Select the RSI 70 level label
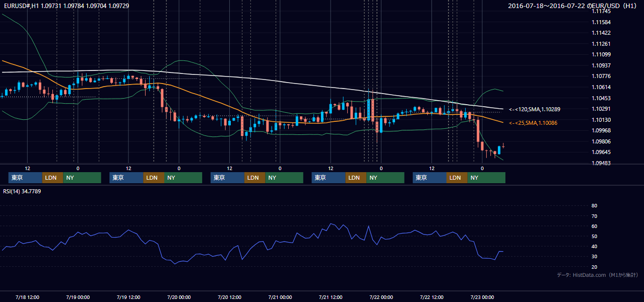Image resolution: width=644 pixels, height=302 pixels. click(x=594, y=216)
